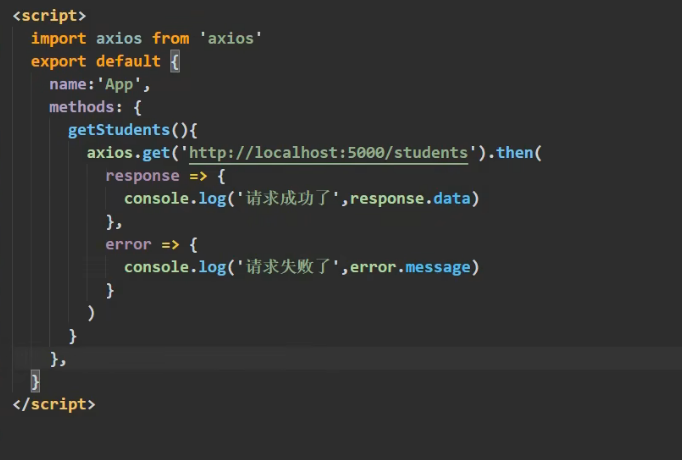Click 'axios' before .get call
Viewport: 682px width, 460px height.
point(110,153)
